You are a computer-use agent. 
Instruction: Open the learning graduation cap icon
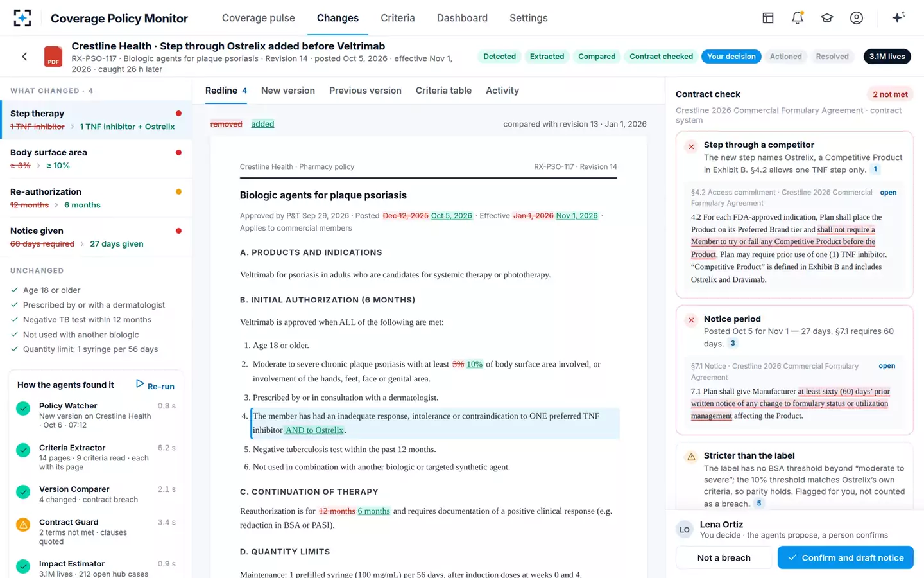click(827, 18)
